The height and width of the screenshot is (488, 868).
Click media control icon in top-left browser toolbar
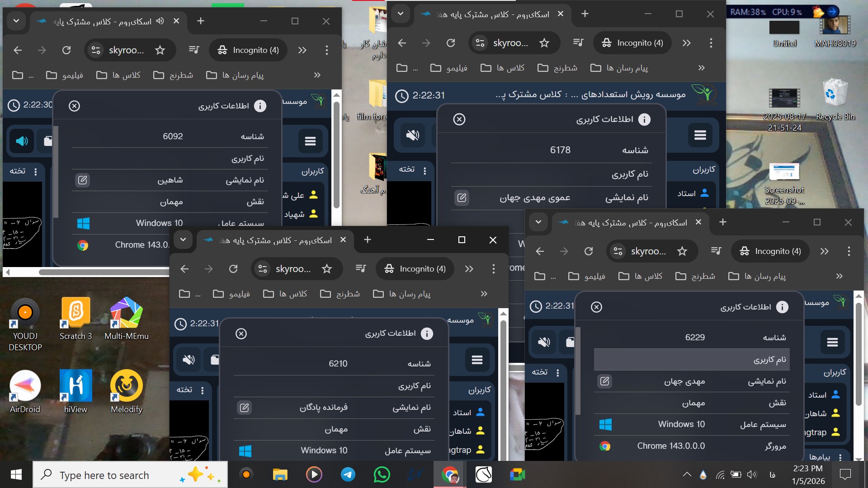coord(194,50)
